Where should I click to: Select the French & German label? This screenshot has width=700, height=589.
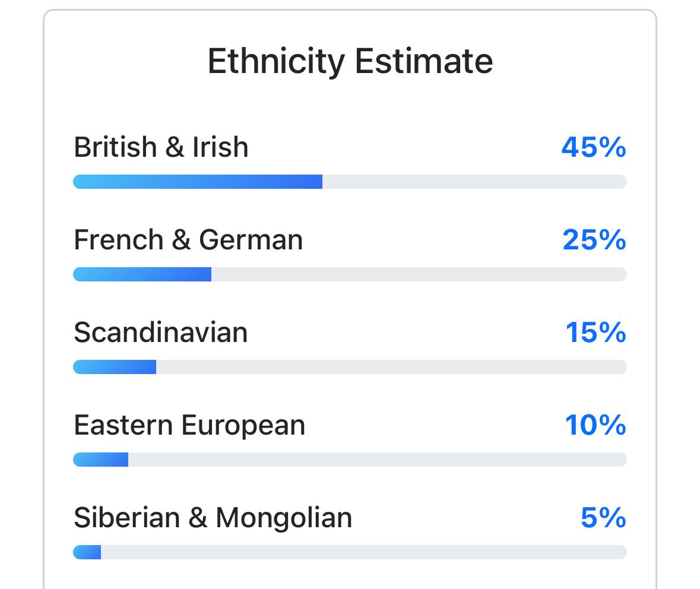click(x=188, y=240)
